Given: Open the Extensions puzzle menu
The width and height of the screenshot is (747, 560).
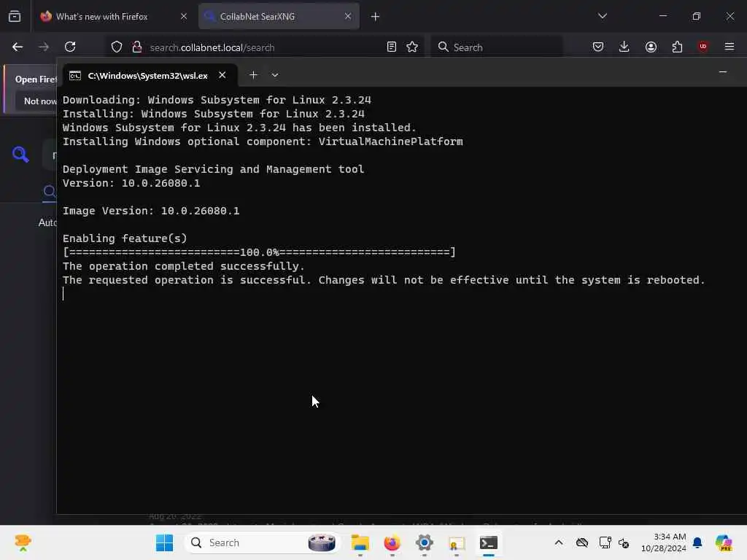Looking at the screenshot, I should (677, 47).
